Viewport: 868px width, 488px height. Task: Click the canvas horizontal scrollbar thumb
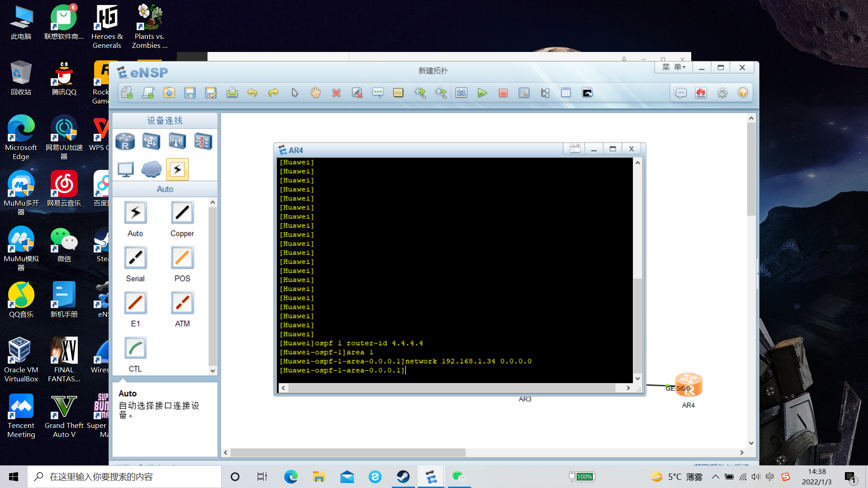coord(348,452)
